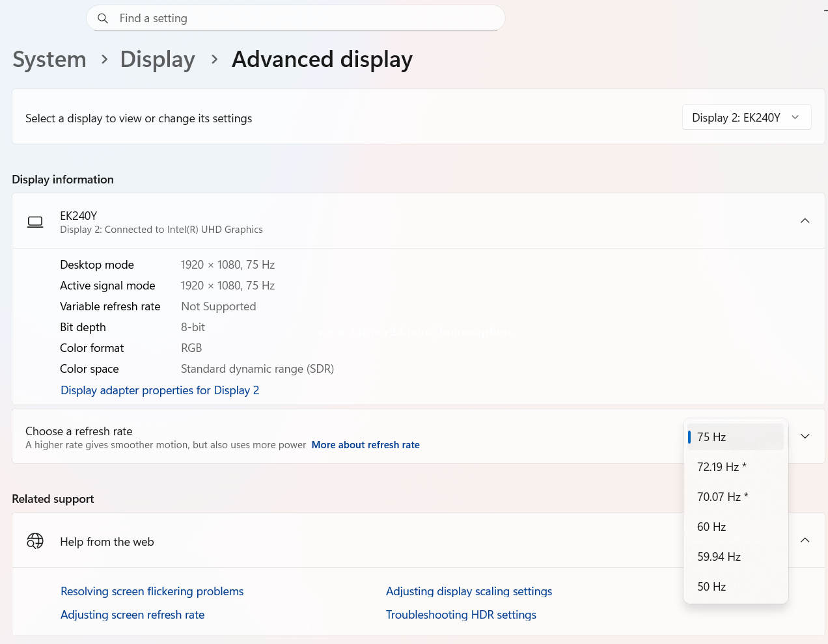Open Display adapter properties for Display 2

[x=159, y=390]
